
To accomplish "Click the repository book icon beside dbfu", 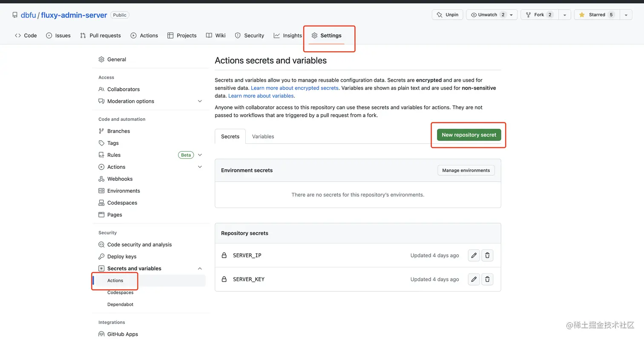I will pyautogui.click(x=15, y=15).
